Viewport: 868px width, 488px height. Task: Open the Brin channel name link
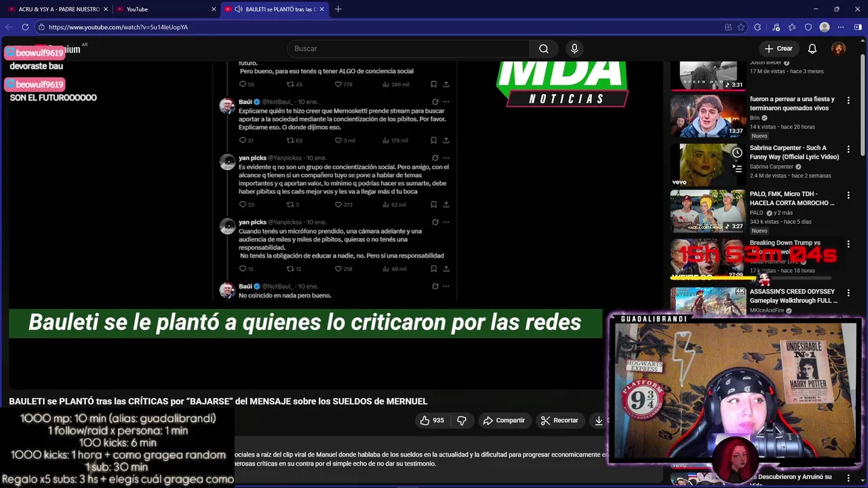click(755, 118)
